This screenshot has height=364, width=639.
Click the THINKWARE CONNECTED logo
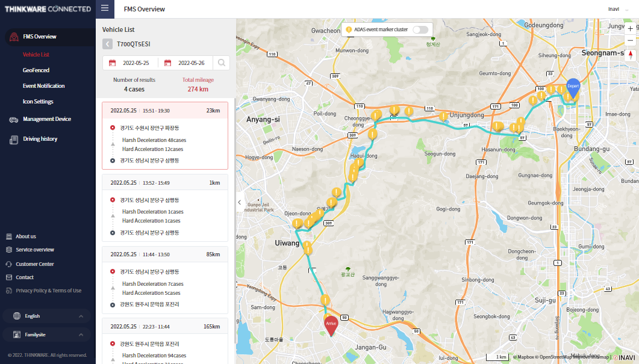click(48, 9)
